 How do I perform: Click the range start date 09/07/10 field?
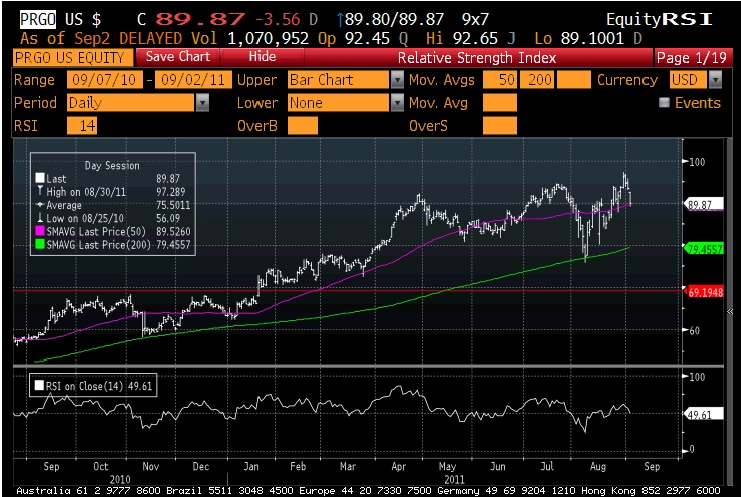pos(104,80)
